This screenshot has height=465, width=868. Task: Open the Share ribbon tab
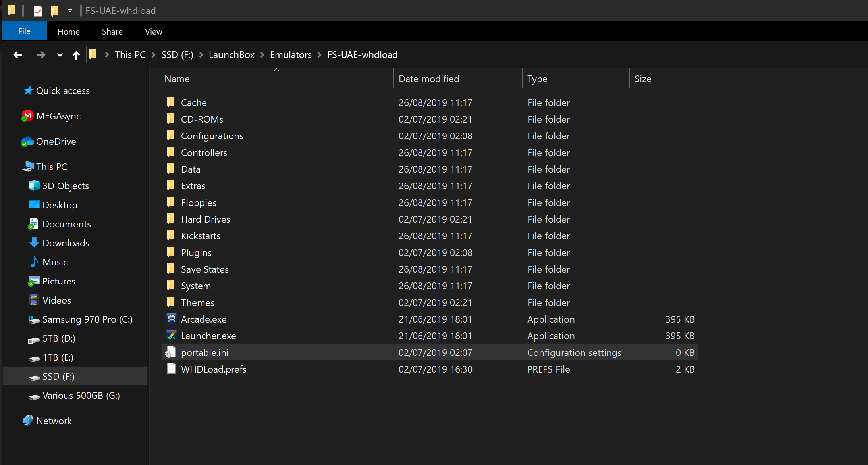tap(112, 31)
